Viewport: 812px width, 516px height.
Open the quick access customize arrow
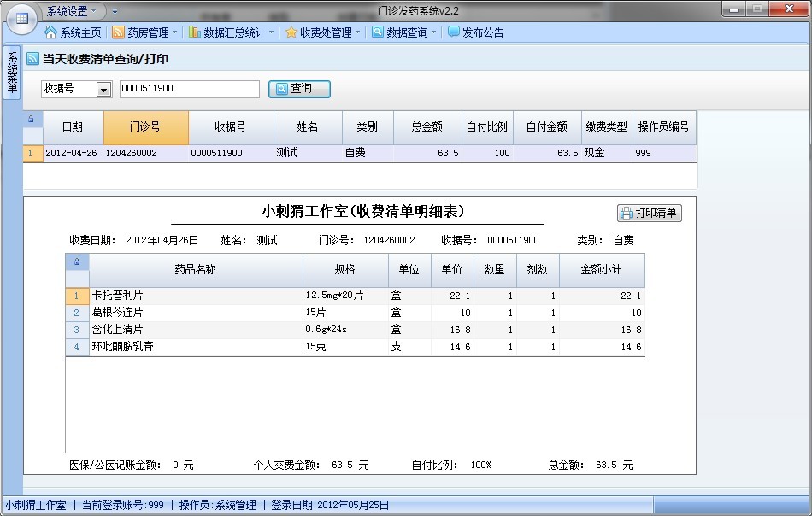[115, 11]
